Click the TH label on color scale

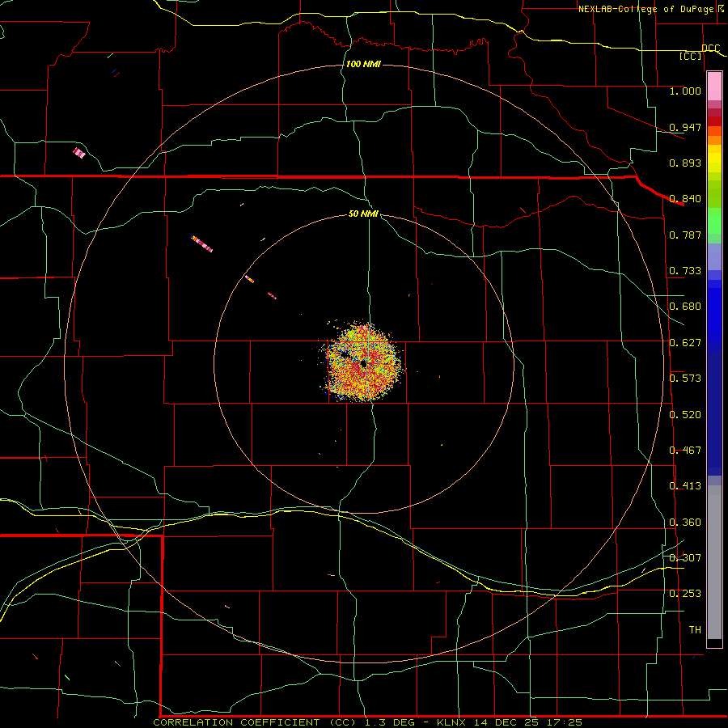695,630
